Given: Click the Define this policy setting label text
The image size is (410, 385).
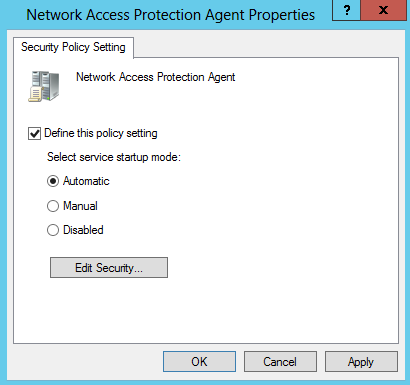Looking at the screenshot, I should (101, 133).
